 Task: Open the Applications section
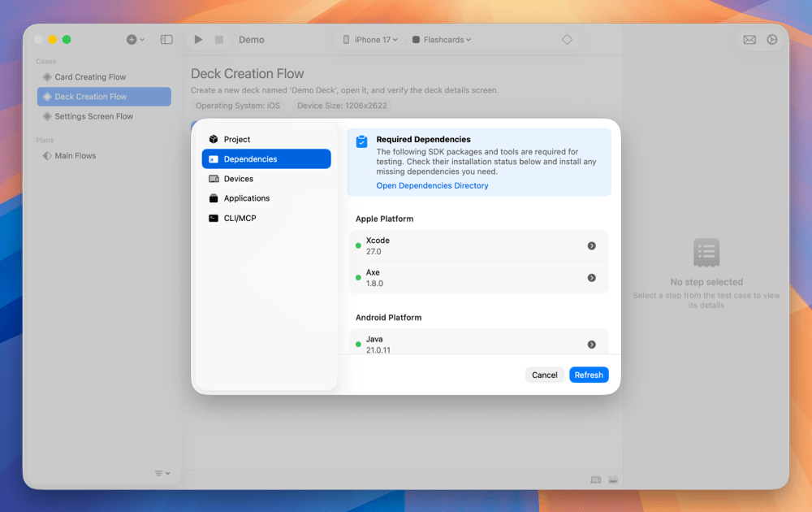(266, 198)
